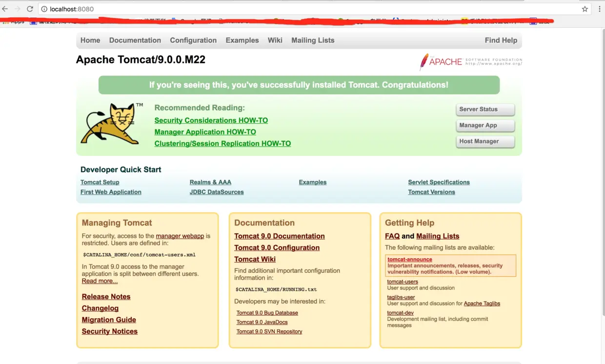This screenshot has height=364, width=605.
Task: Open Migration Guide link
Action: pyautogui.click(x=109, y=320)
